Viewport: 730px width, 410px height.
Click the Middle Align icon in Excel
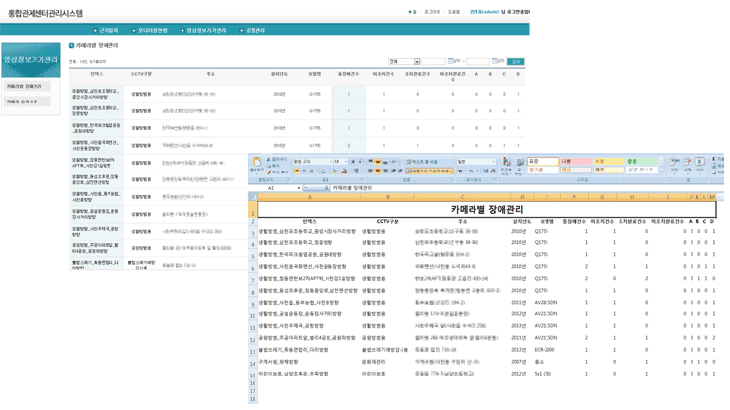click(x=378, y=161)
